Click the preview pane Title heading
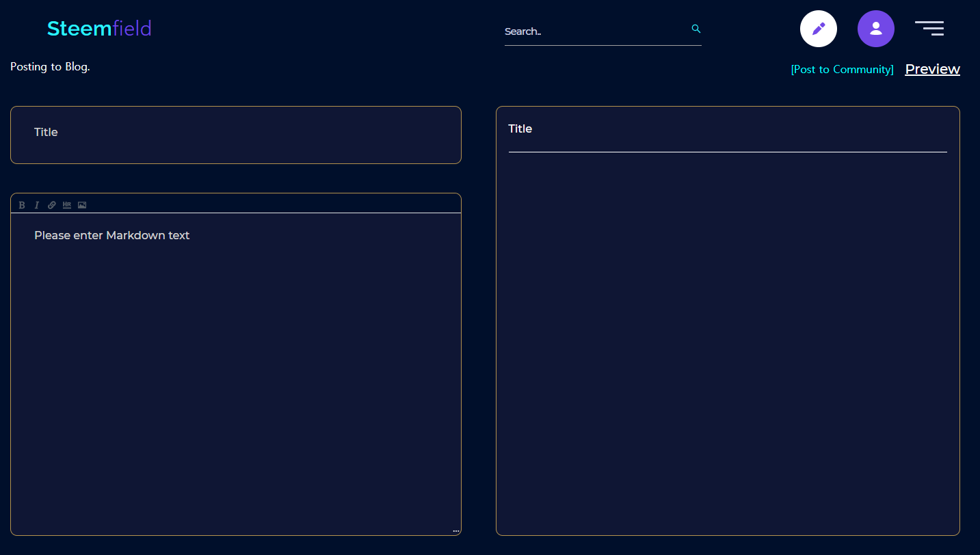The image size is (980, 555). click(x=520, y=128)
